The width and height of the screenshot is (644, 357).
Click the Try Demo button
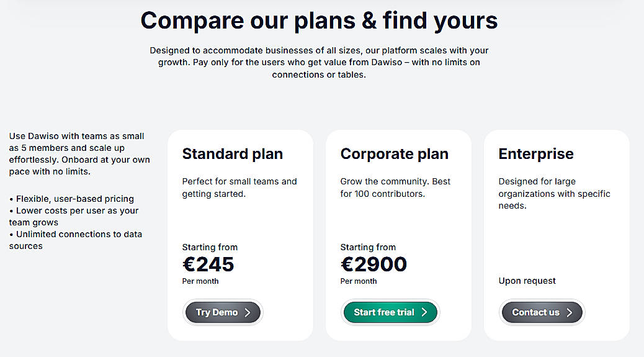(x=223, y=312)
